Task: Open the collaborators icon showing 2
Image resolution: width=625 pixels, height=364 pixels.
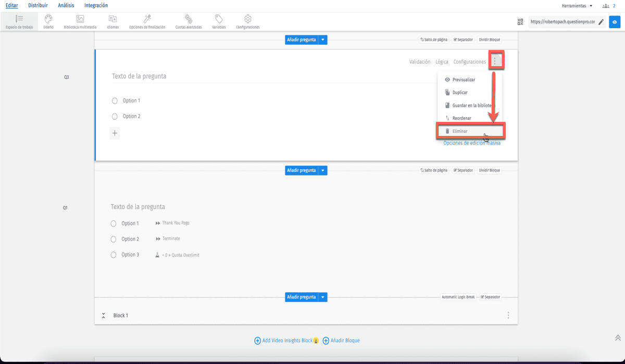Action: [608, 6]
